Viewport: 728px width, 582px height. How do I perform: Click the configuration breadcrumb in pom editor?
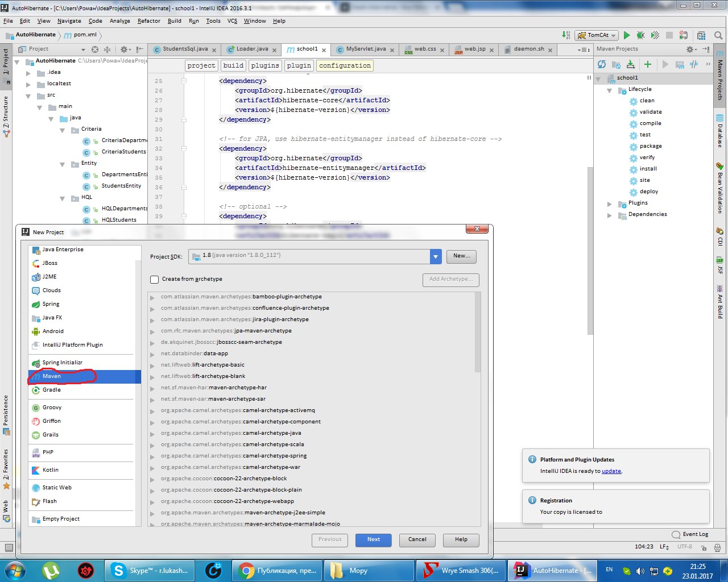345,66
